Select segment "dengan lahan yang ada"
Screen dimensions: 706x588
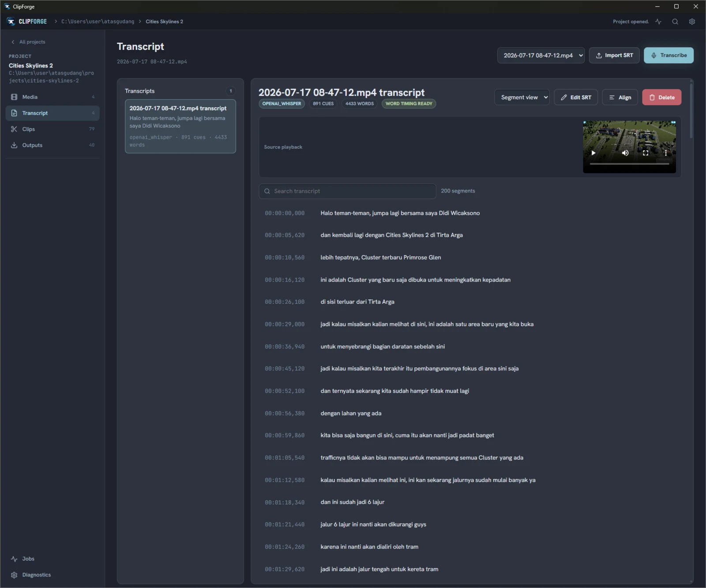point(351,413)
